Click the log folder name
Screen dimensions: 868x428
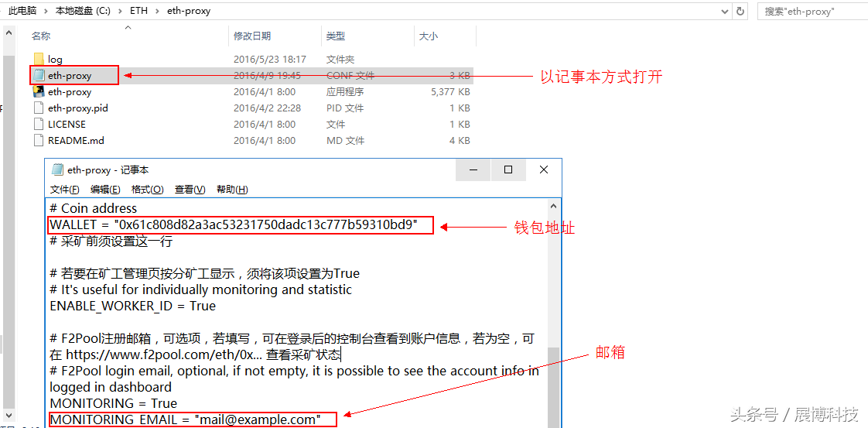(56, 60)
